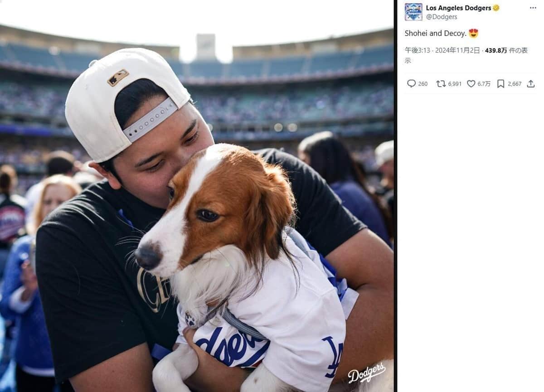Click the 午後3:13 timestamp
The height and width of the screenshot is (392, 544).
tap(417, 50)
